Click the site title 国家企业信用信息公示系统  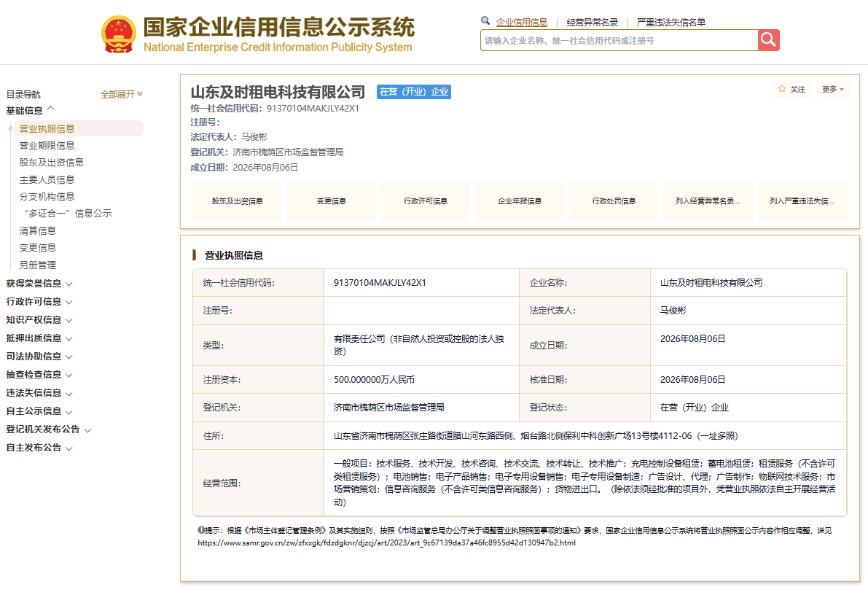(x=279, y=26)
